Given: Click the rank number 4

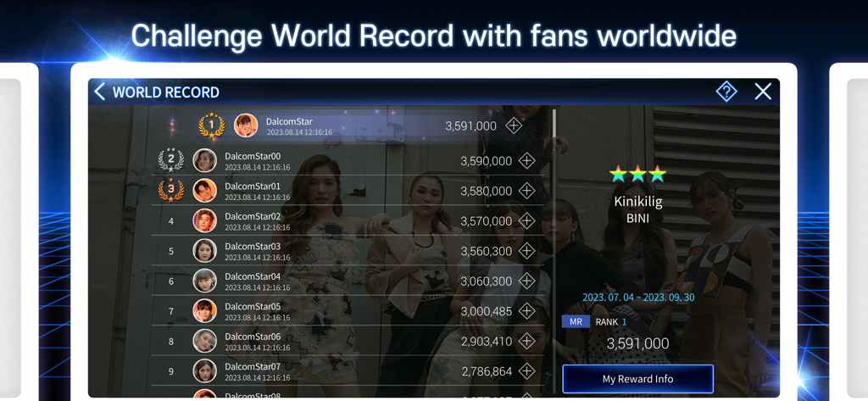Looking at the screenshot, I should [x=171, y=221].
